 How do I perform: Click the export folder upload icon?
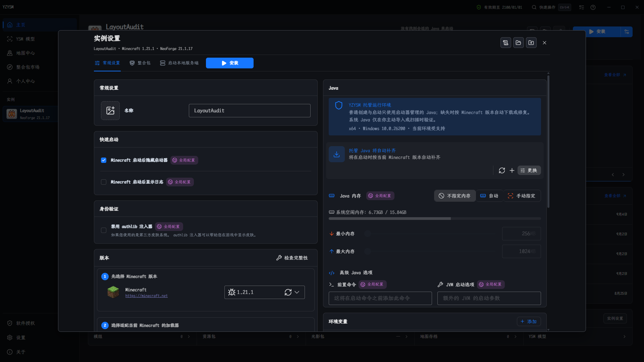tap(531, 43)
